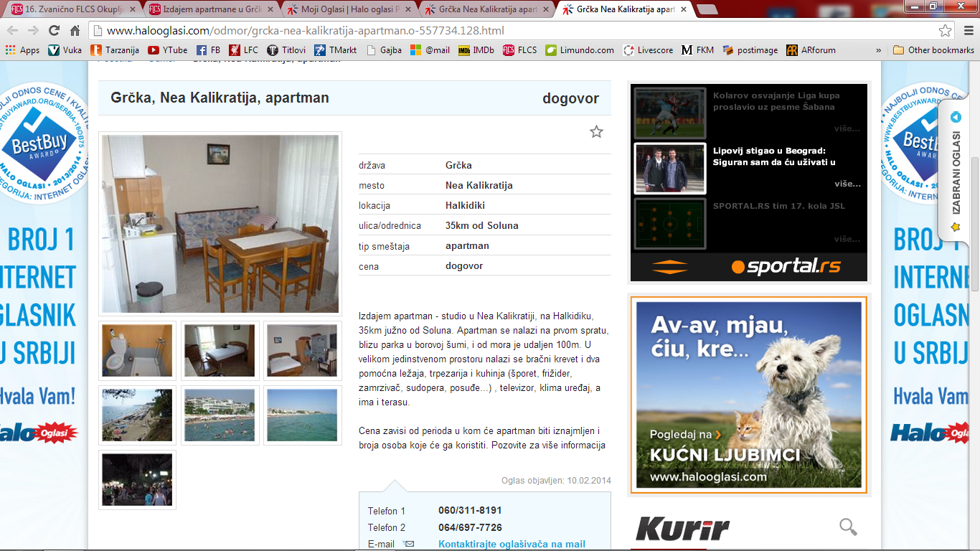Click the magnifier search icon beside Kurir
This screenshot has width=980, height=551.
point(848,527)
